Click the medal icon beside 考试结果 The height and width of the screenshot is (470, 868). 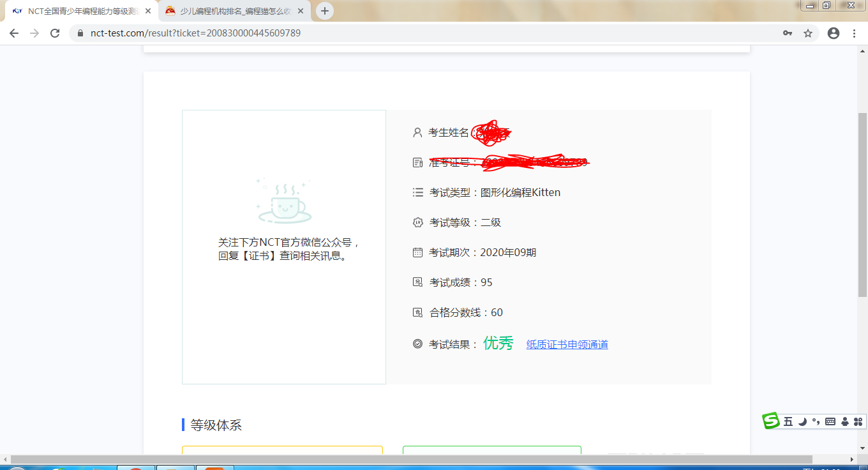pos(417,344)
